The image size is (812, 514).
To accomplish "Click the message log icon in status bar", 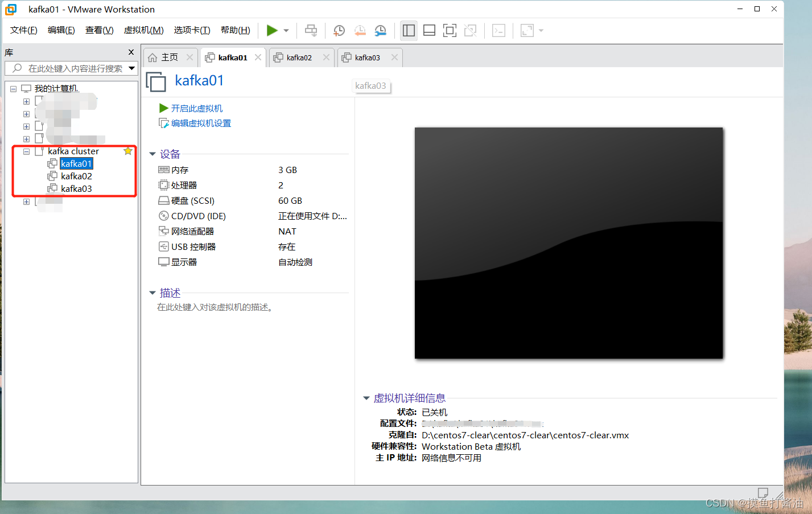I will [763, 493].
